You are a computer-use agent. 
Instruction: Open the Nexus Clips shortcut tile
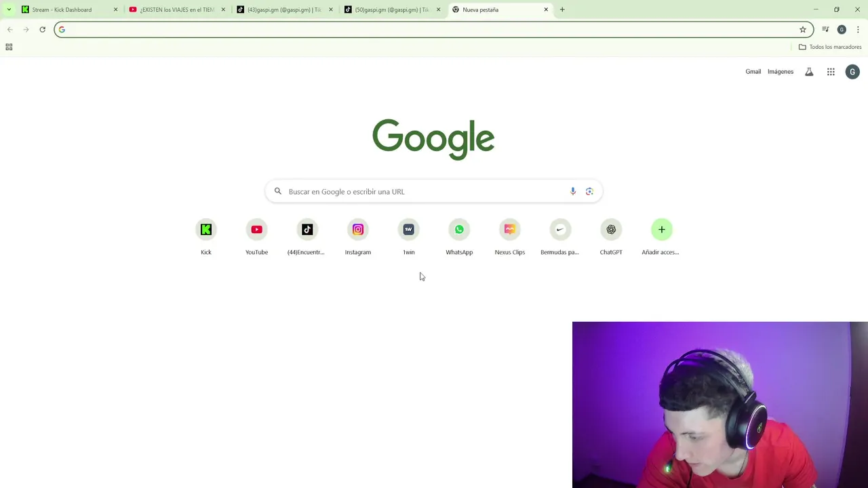click(x=510, y=237)
